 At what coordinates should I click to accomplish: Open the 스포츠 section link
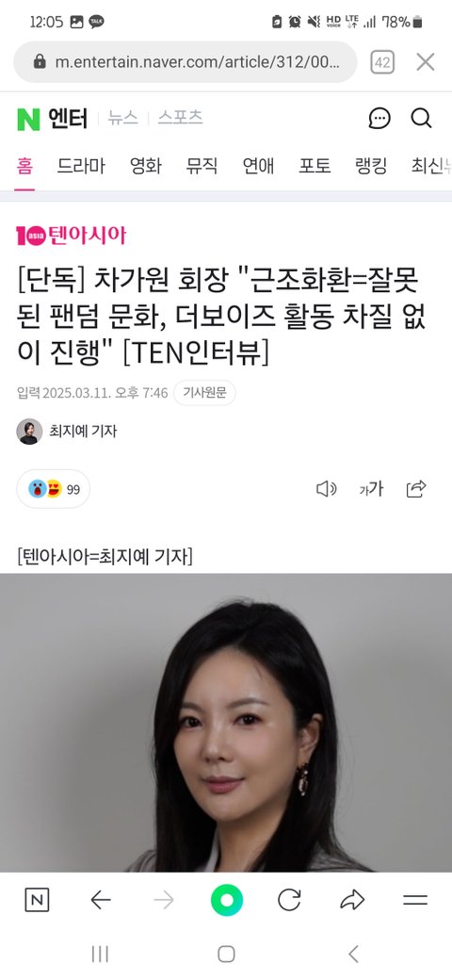pos(180,118)
